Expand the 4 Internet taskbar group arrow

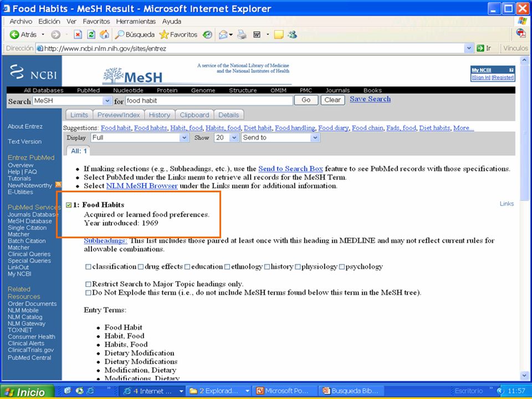(181, 391)
